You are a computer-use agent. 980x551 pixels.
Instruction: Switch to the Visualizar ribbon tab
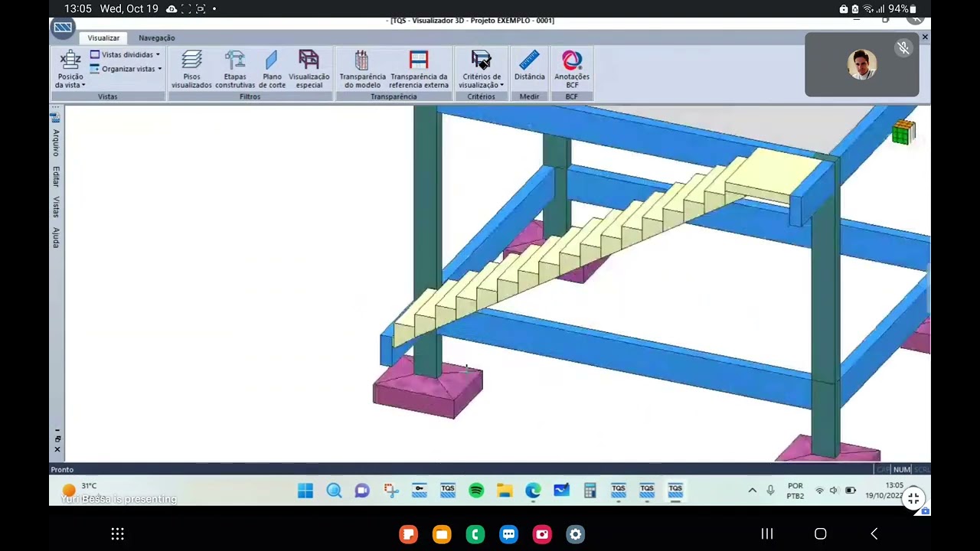coord(103,37)
